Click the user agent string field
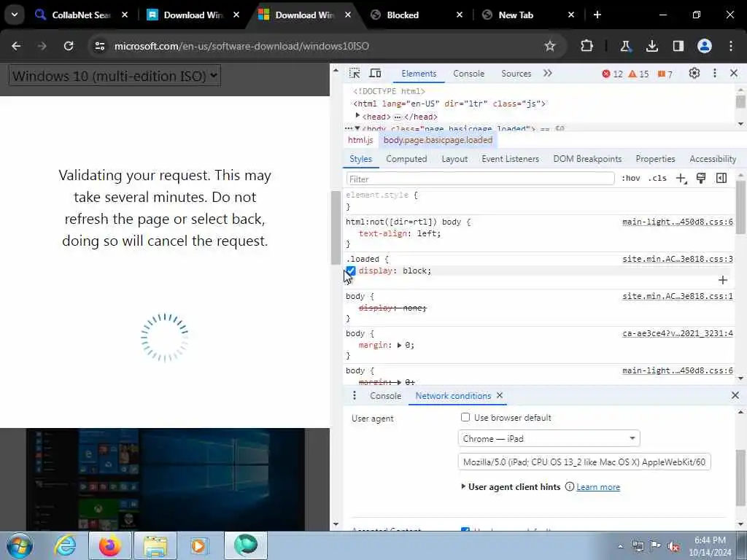Image resolution: width=747 pixels, height=560 pixels. click(584, 462)
